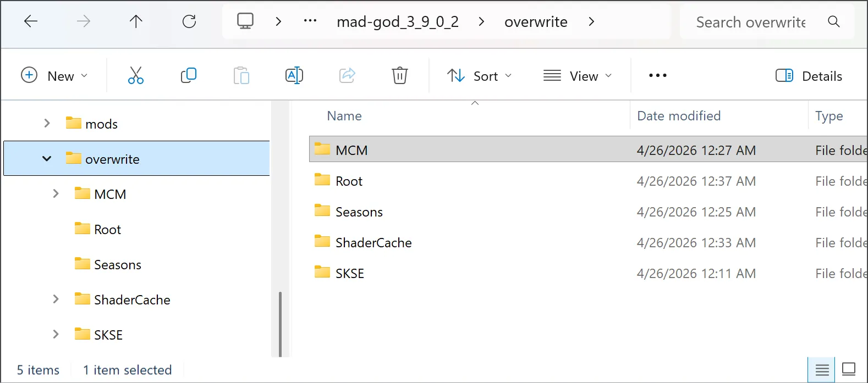Click the New button
Screen dimensions: 868x383
point(54,76)
